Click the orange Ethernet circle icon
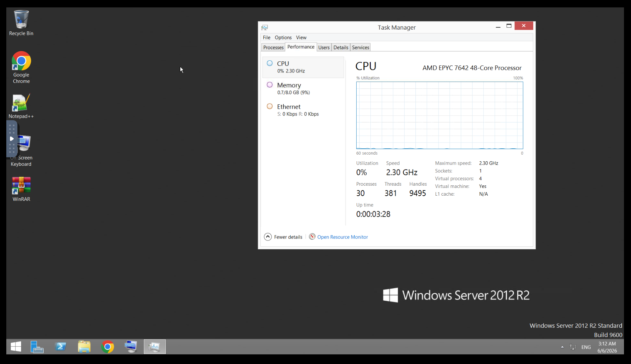631x364 pixels. pos(270,106)
